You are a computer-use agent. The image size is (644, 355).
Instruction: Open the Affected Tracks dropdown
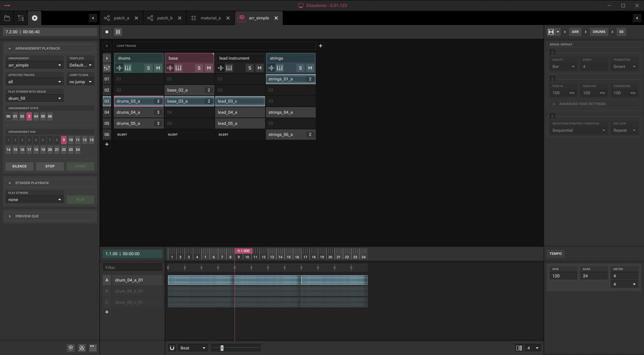pyautogui.click(x=35, y=82)
